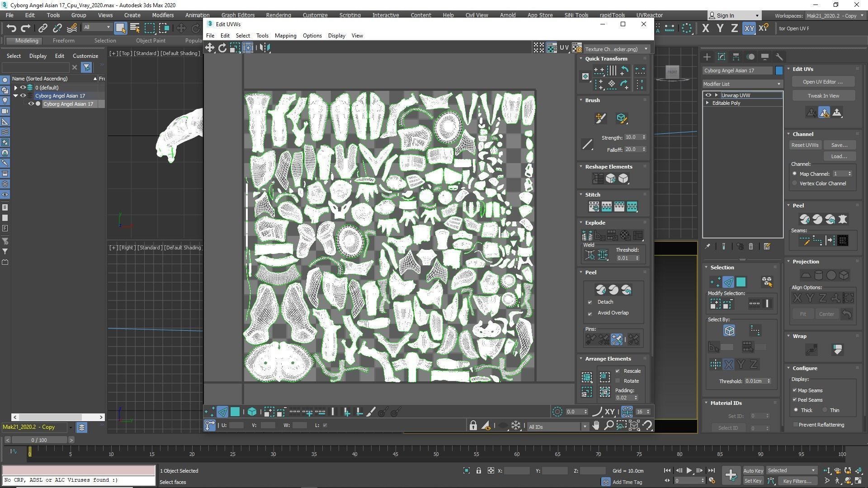Open the Modifier List dropdown
The height and width of the screenshot is (488, 868).
click(x=742, y=84)
